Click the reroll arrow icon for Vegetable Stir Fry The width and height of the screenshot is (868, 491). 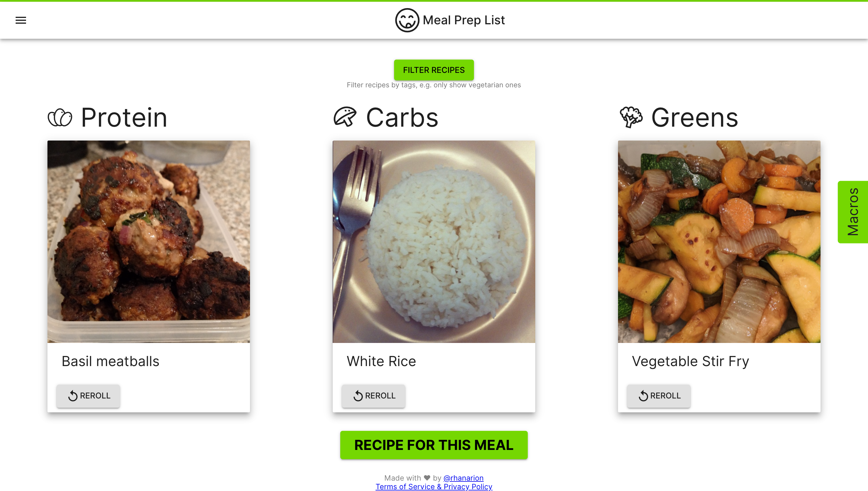tap(643, 396)
